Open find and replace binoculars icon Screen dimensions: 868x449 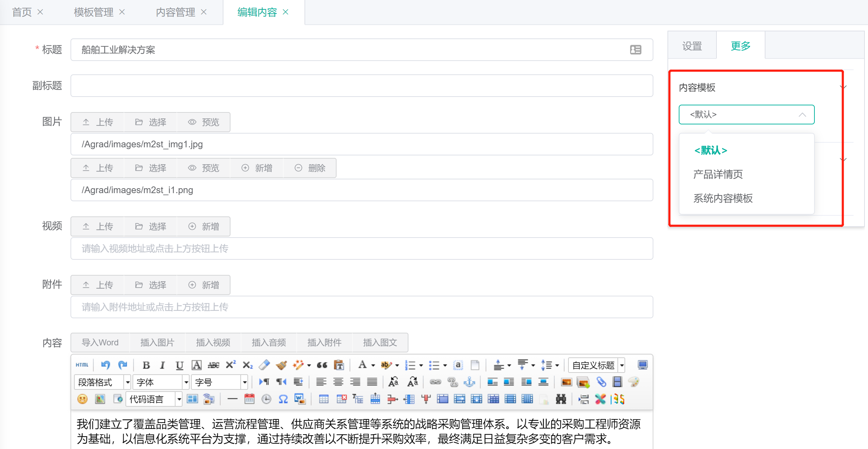click(561, 399)
